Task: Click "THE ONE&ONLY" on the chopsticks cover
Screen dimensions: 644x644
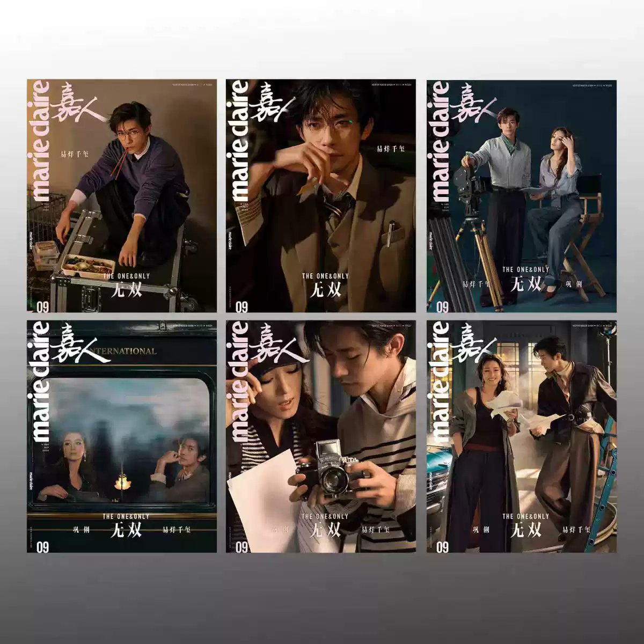Action: click(x=126, y=276)
